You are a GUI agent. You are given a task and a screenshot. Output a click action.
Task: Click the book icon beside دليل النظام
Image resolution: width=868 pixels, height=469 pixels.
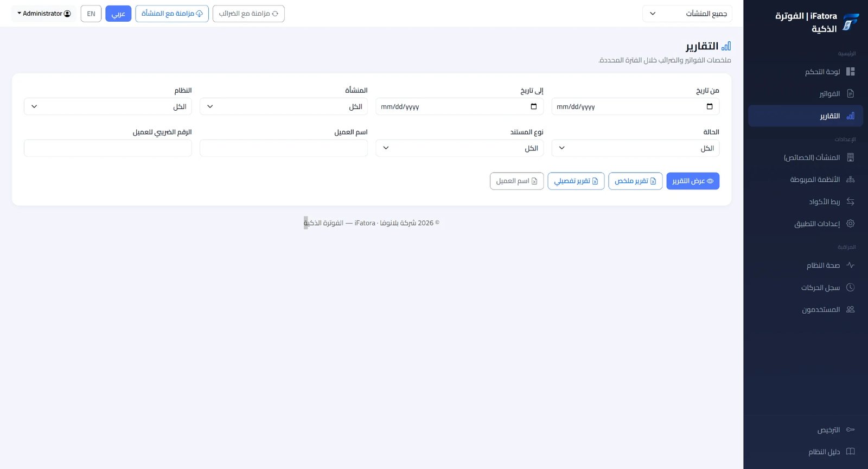[850, 452]
